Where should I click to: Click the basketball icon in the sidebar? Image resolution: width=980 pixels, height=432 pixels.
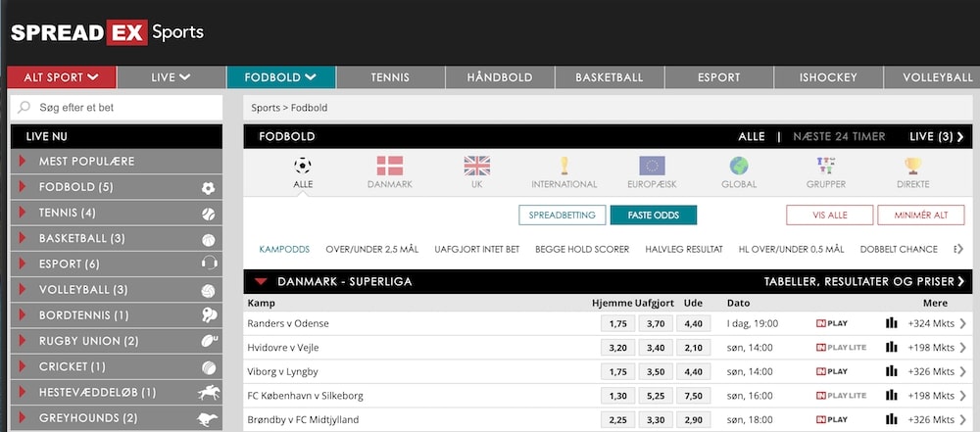pyautogui.click(x=208, y=239)
